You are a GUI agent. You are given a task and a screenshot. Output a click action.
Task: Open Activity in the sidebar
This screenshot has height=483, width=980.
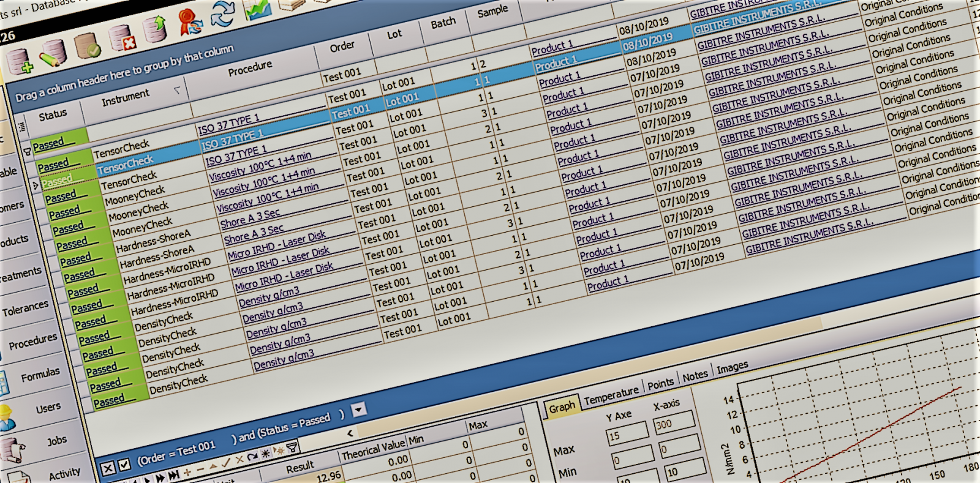click(x=64, y=474)
